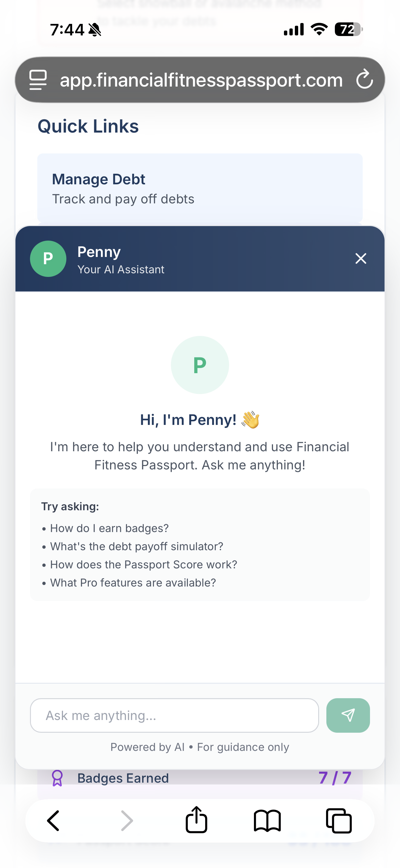Tap the page settings icon in address bar
The image size is (400, 868).
coord(38,80)
